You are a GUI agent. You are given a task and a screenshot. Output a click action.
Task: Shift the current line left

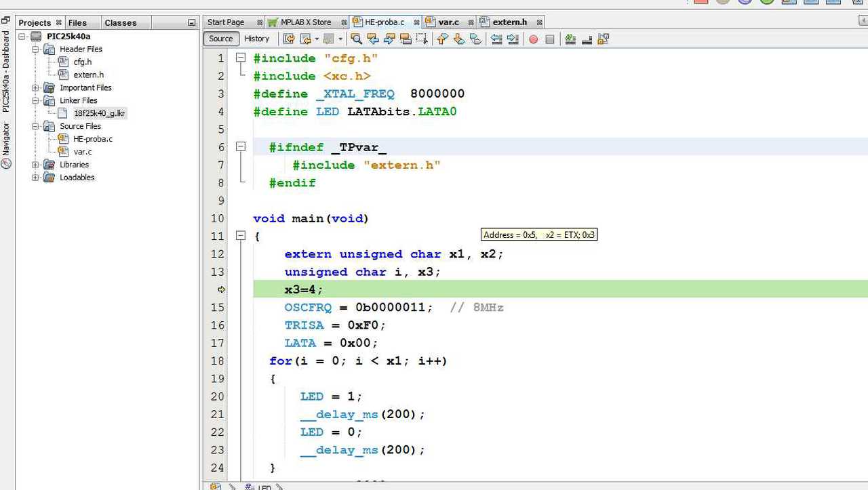[x=496, y=39]
